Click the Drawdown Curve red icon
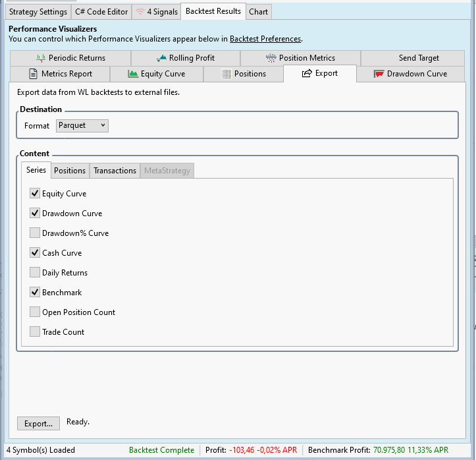Viewport: 476px width, 460px height. click(379, 74)
